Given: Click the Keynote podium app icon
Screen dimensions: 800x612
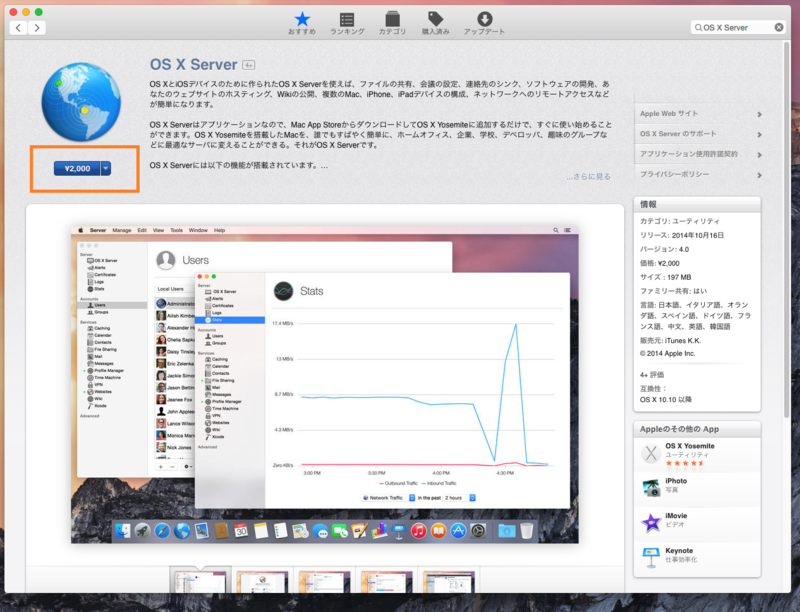Looking at the screenshot, I should 651,557.
